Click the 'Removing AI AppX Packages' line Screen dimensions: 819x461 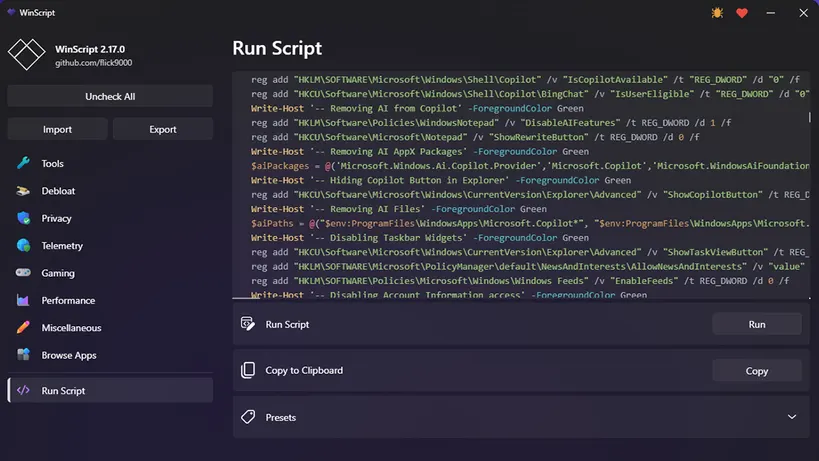pos(419,151)
